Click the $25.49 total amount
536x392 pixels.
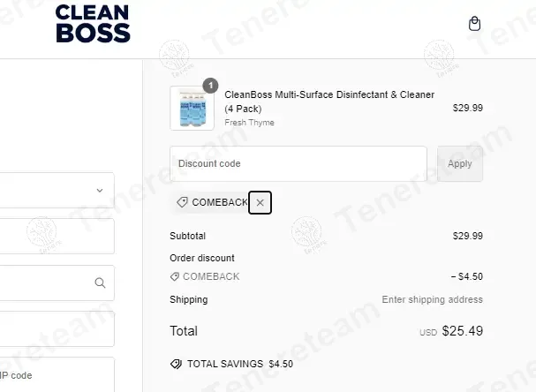(462, 332)
